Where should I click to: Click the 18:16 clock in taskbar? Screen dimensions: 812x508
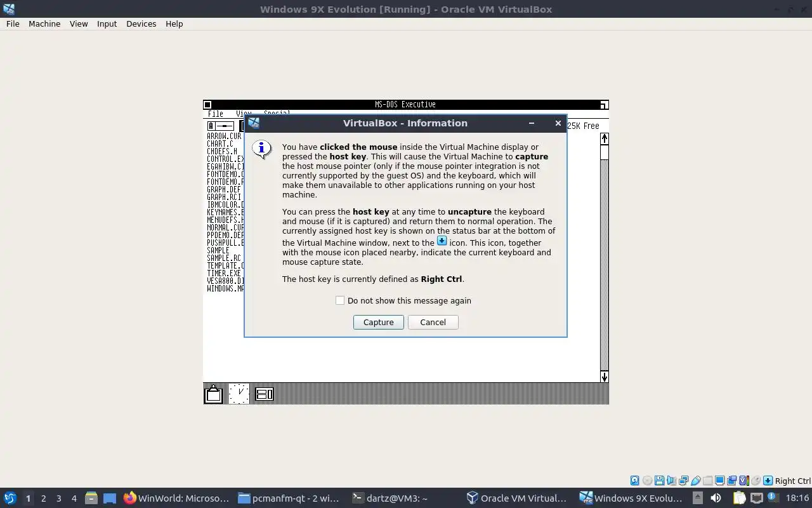coord(797,498)
